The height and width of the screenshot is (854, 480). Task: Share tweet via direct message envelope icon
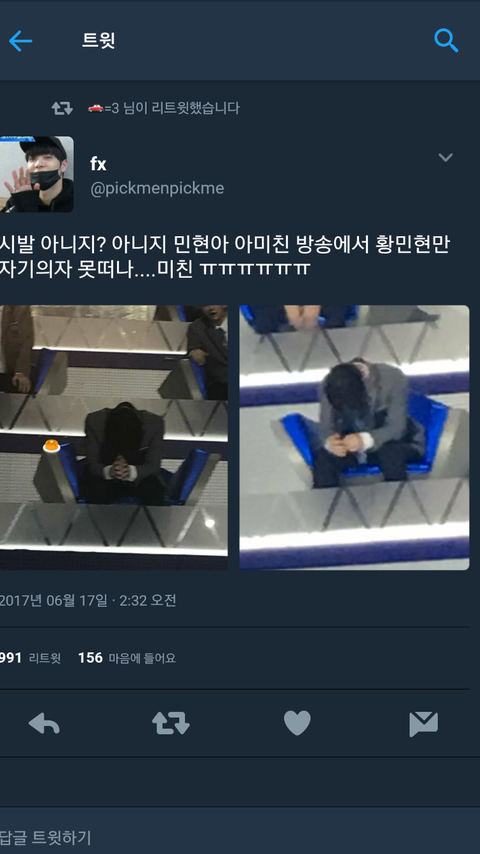click(423, 724)
